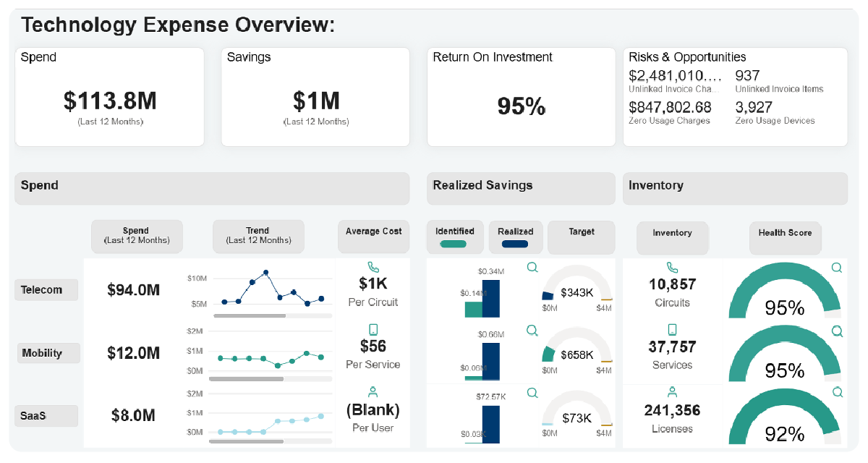The width and height of the screenshot is (868, 463).
Task: Click the $0.34M realized bar for Telecom
Action: click(491, 298)
